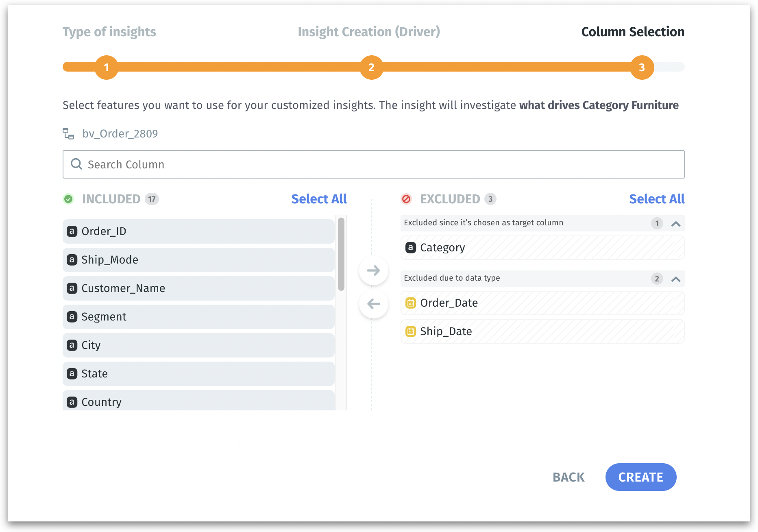Screen dimensions: 758x532
Task: Go to step 2 Insight Creation (Driver)
Action: coord(371,68)
